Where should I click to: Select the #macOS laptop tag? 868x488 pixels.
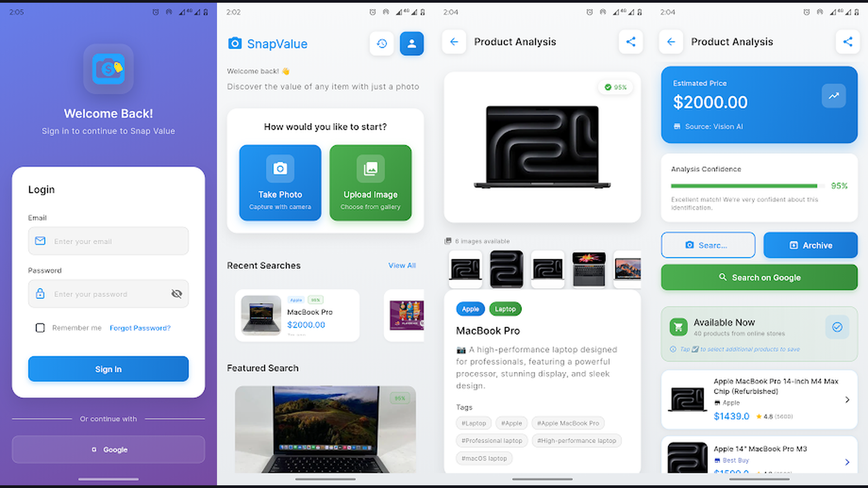click(484, 458)
